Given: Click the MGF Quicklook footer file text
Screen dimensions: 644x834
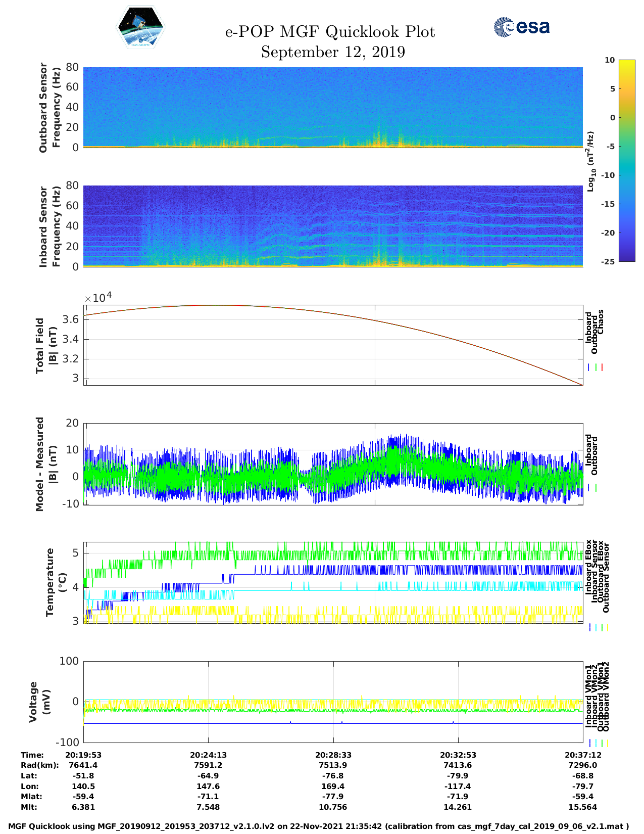Looking at the screenshot, I should pos(318,826).
